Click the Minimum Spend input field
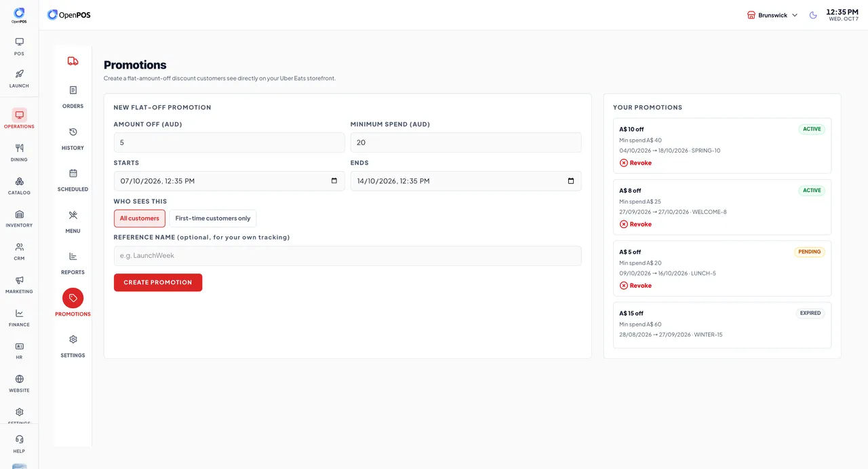The height and width of the screenshot is (469, 868). click(466, 143)
